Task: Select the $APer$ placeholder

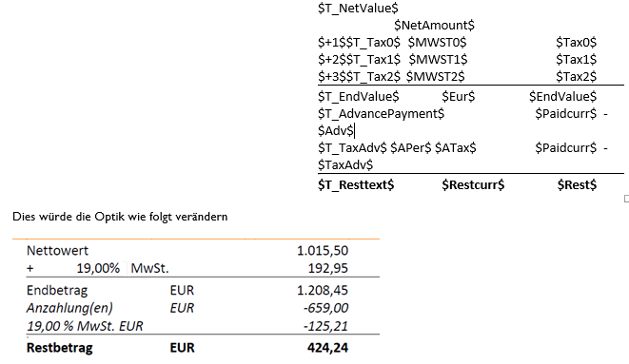Action: pos(410,148)
